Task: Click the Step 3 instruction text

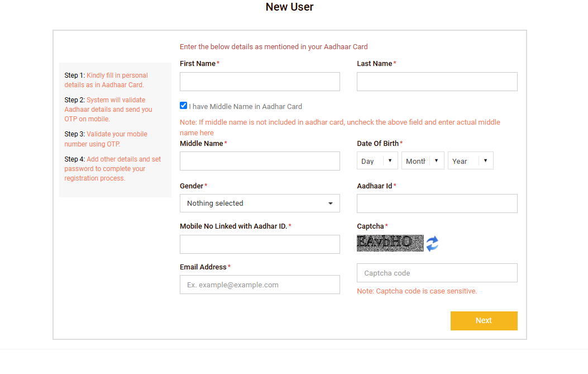Action: point(106,139)
